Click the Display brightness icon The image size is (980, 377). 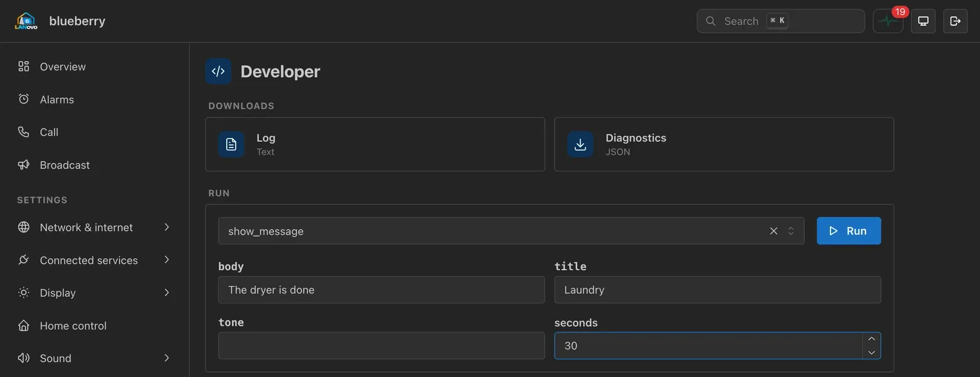tap(24, 293)
